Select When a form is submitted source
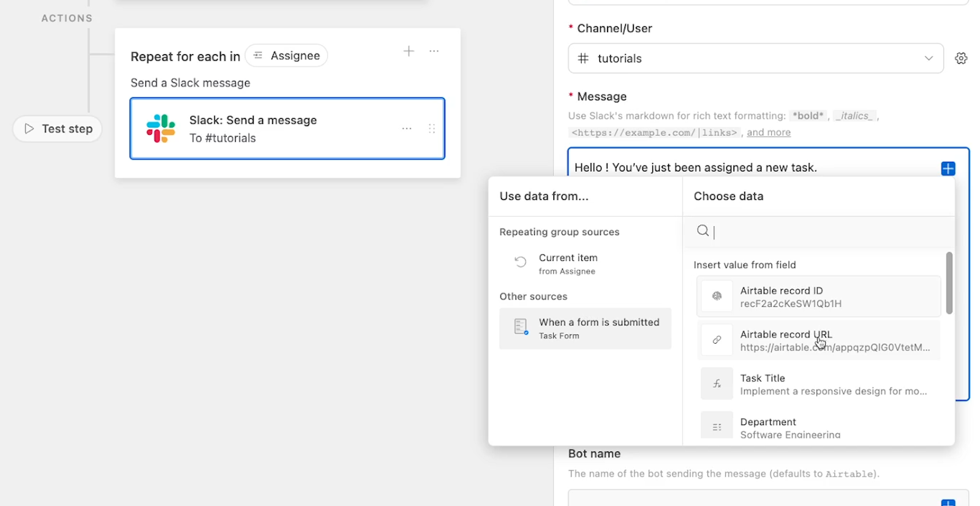The height and width of the screenshot is (506, 980). click(585, 328)
